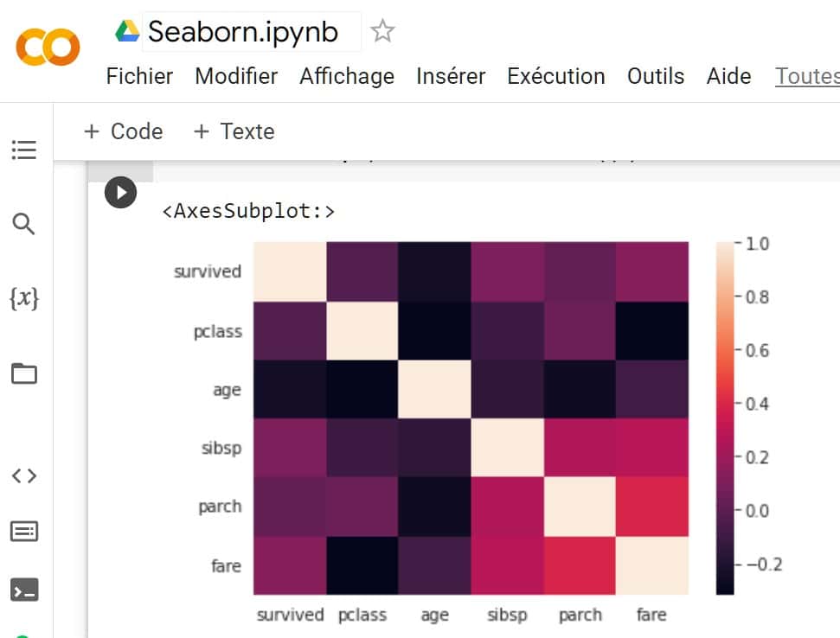Open the variable inspector {x} panel
Viewport: 840px width, 638px height.
tap(23, 297)
